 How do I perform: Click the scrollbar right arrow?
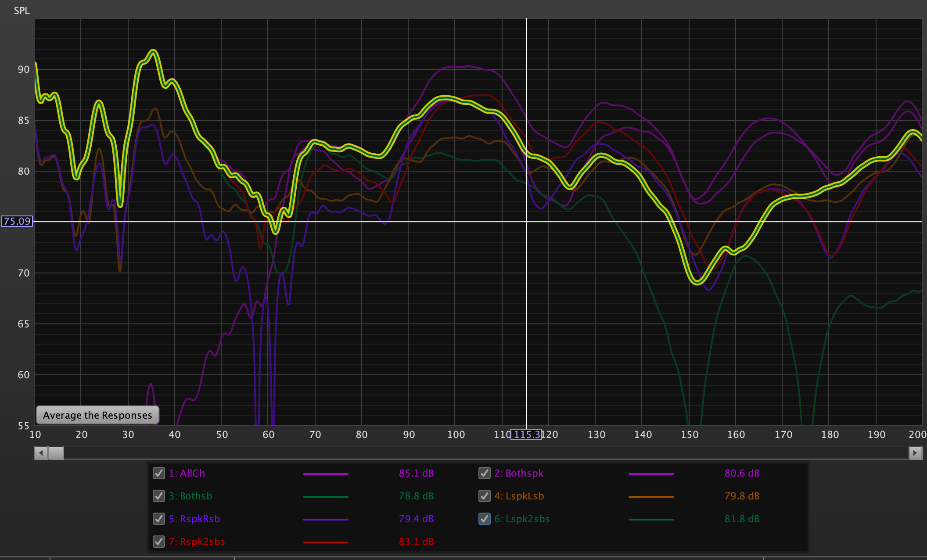tap(915, 452)
